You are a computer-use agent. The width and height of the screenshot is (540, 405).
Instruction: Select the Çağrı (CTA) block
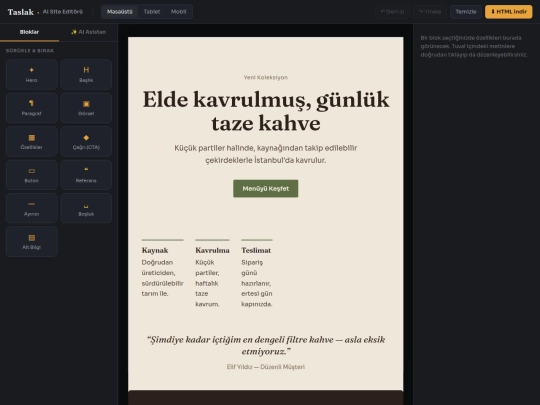click(86, 141)
